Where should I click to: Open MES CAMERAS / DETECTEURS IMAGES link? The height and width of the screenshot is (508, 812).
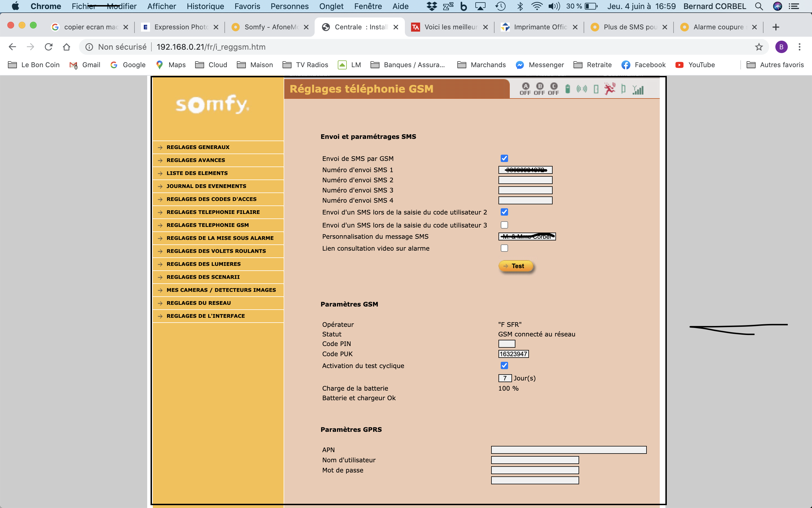click(221, 290)
